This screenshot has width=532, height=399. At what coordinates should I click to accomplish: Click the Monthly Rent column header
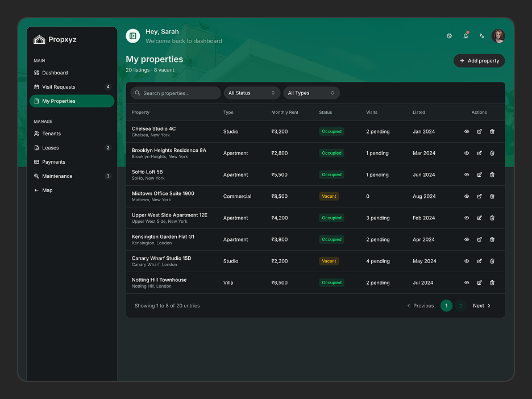[x=285, y=113]
